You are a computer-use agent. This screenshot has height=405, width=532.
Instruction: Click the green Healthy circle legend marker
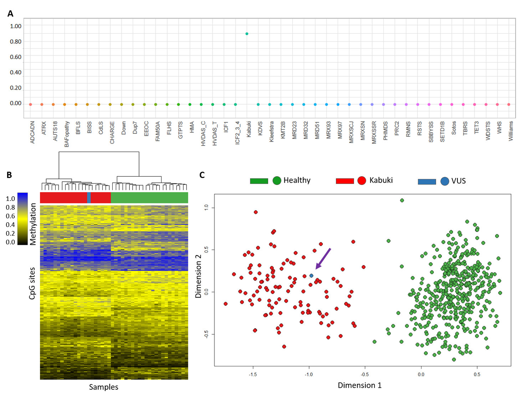(x=277, y=181)
